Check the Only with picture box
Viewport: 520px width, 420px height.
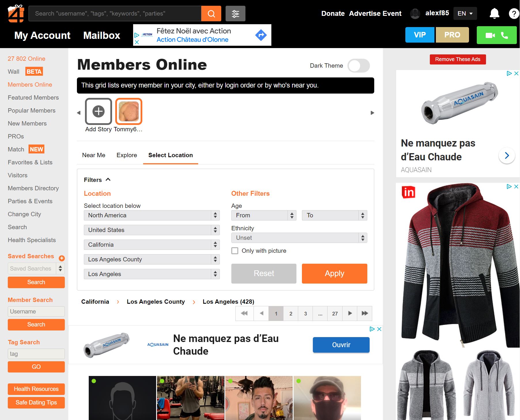pyautogui.click(x=235, y=251)
